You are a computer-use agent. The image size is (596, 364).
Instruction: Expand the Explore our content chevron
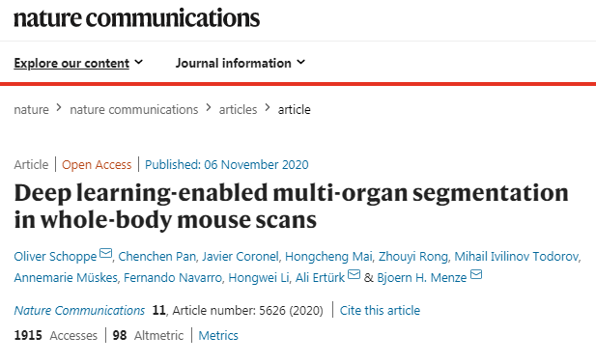coord(139,62)
